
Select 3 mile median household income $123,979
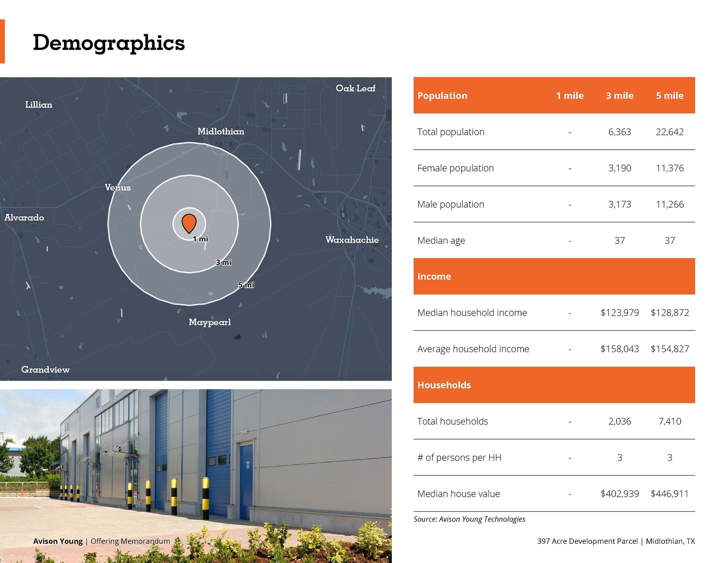(620, 313)
